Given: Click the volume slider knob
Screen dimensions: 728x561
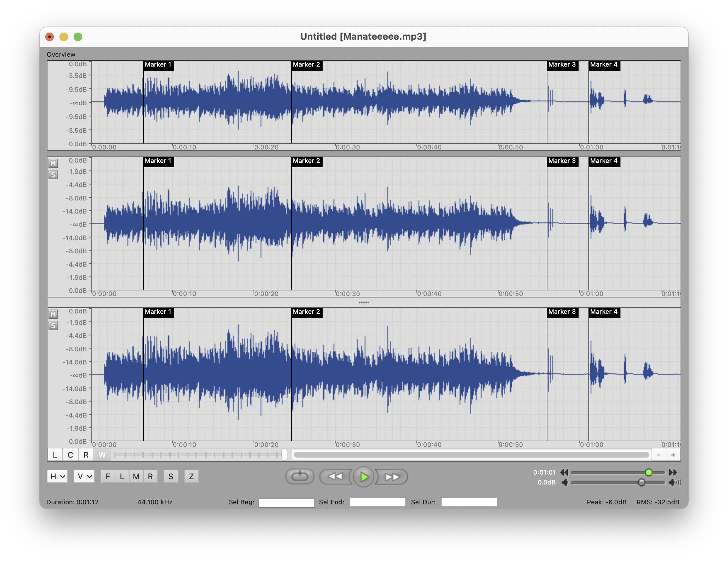Looking at the screenshot, I should (641, 482).
